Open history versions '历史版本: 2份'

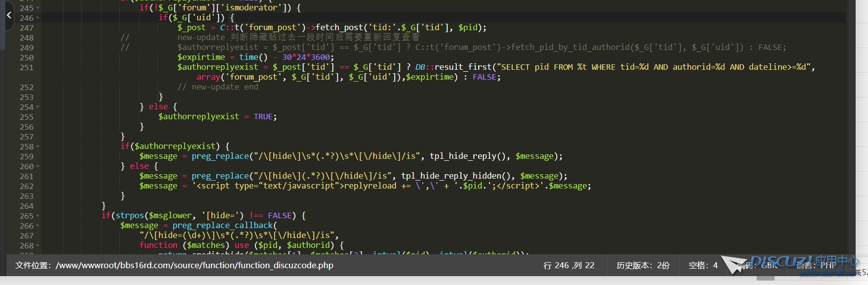[643, 265]
